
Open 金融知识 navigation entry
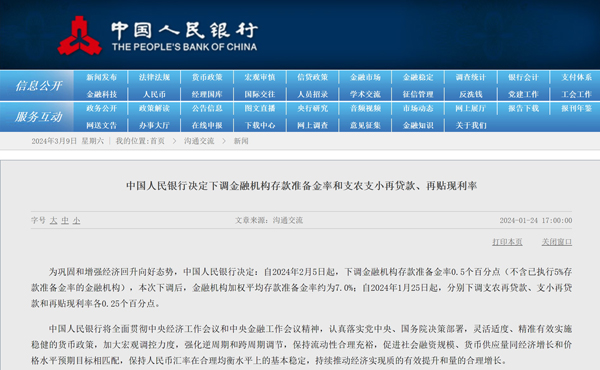tap(418, 125)
